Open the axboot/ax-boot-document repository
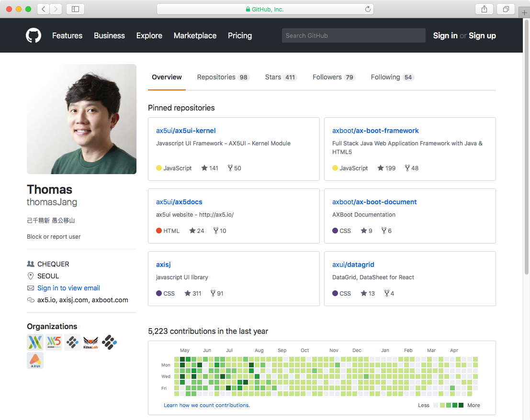530x420 pixels. tap(374, 202)
